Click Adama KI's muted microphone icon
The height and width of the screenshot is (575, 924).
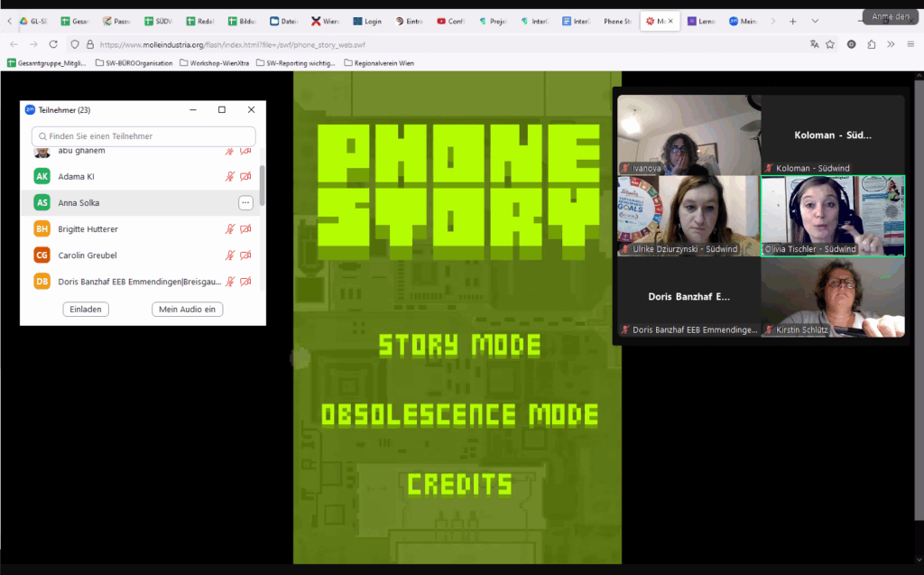[230, 177]
